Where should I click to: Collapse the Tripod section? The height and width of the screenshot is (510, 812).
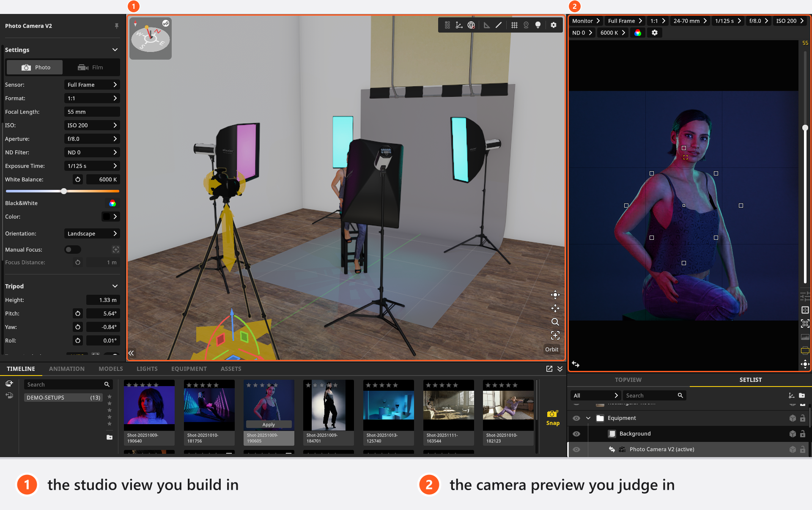(x=115, y=286)
